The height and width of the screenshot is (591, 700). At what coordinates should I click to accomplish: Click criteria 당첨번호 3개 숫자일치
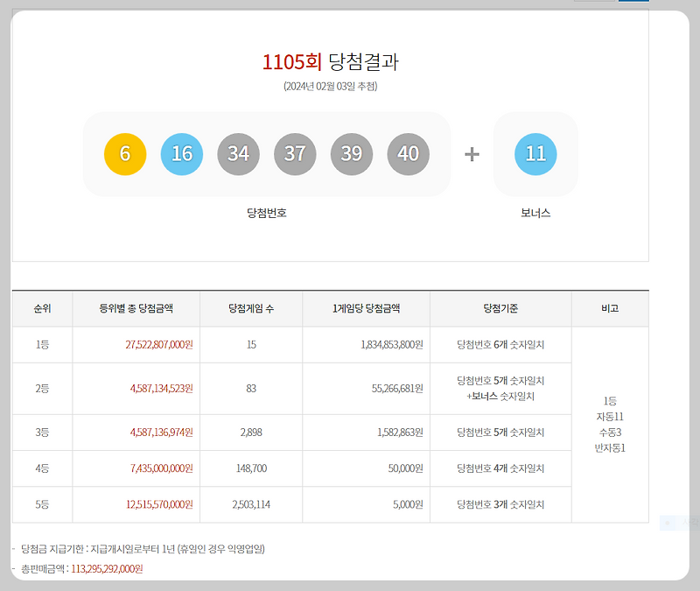tap(500, 505)
